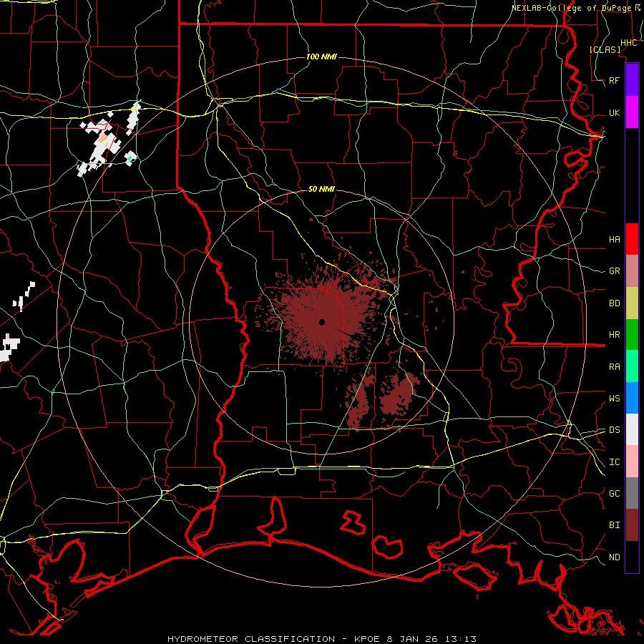This screenshot has height=644, width=644.
Task: Click the gray GC legend swatch
Action: [632, 493]
